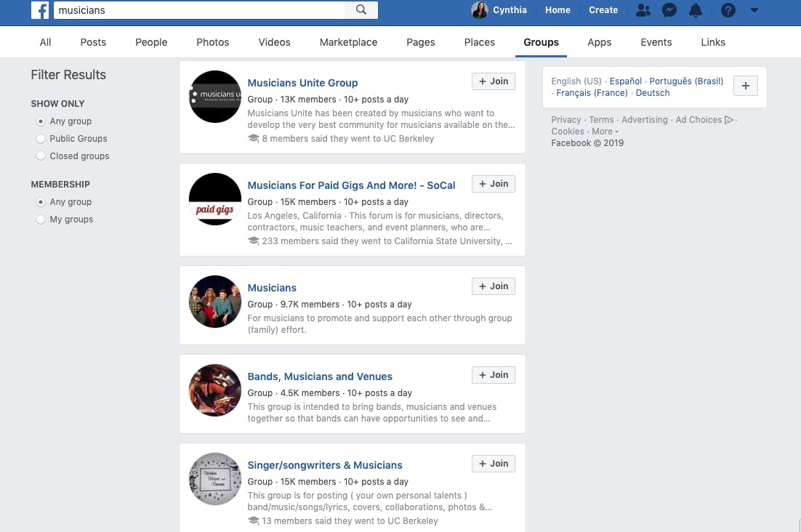The width and height of the screenshot is (801, 532).
Task: Join the Musicians Unite Group
Action: (x=494, y=81)
